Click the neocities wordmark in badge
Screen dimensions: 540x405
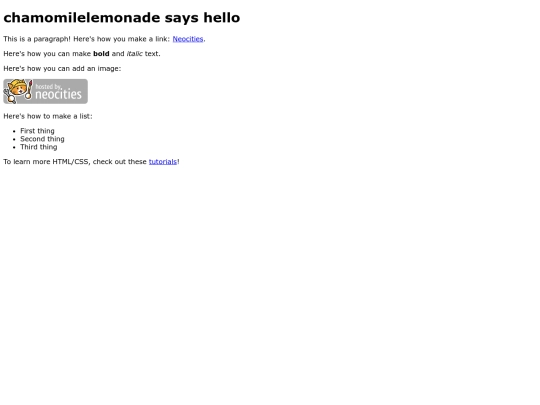58,94
